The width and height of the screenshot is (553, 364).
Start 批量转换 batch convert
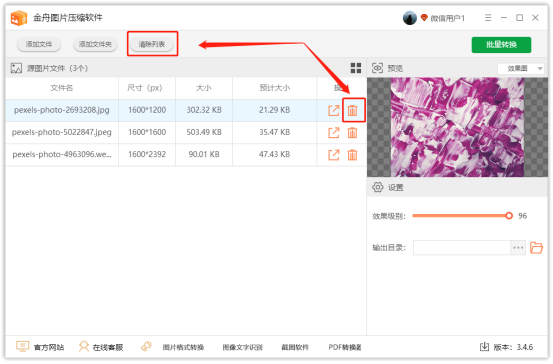click(501, 45)
